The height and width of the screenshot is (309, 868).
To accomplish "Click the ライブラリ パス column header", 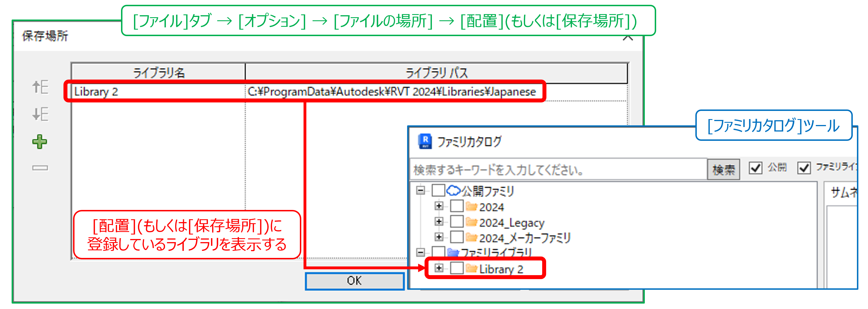I will tap(436, 73).
